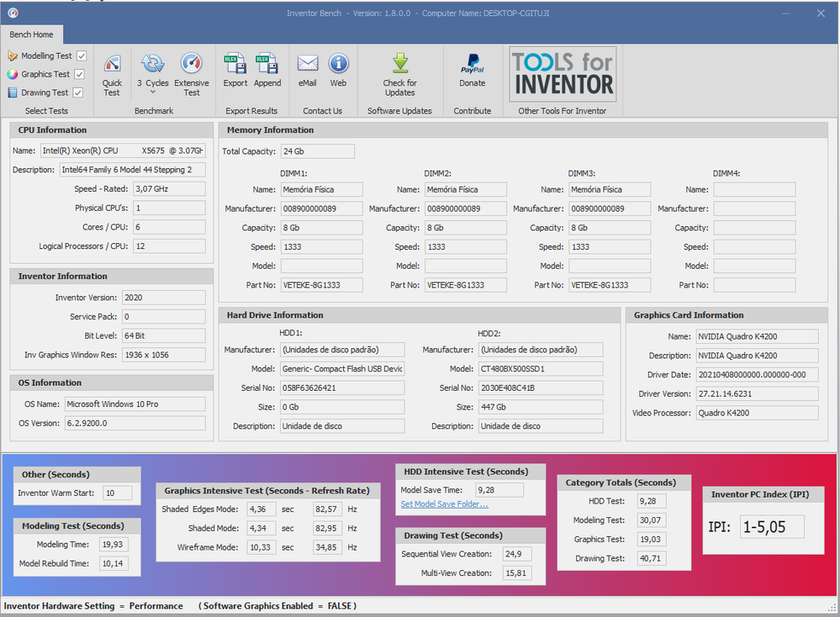The image size is (840, 617).
Task: Uncheck the Graphics Test checkbox
Action: [x=79, y=74]
